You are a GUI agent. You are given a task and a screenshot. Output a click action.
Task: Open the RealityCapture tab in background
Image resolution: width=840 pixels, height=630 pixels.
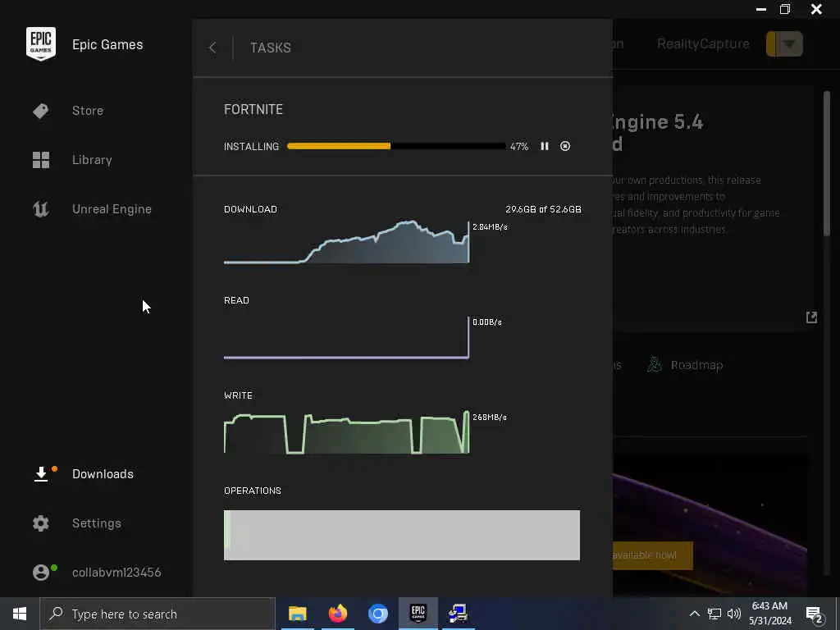tap(703, 44)
